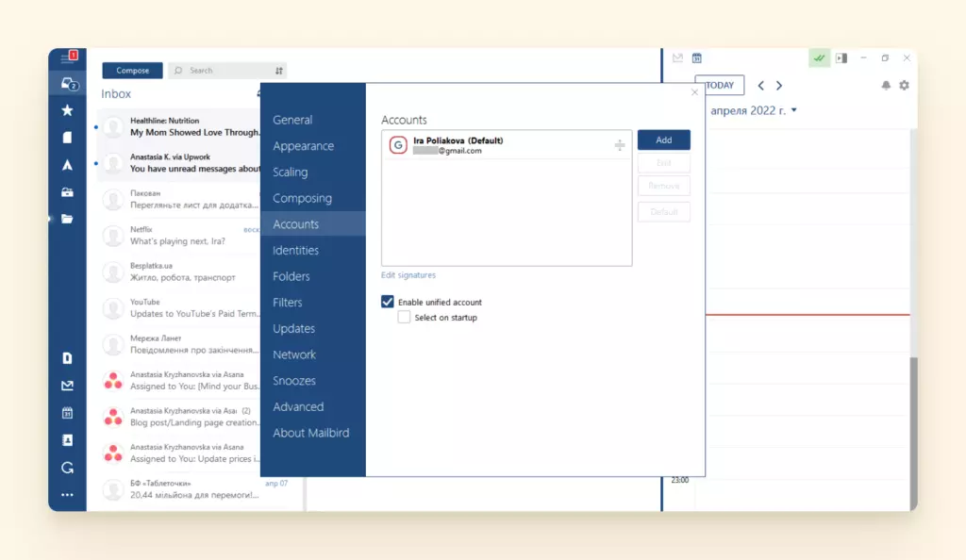Open the Мережа Ланет email
Image resolution: width=966 pixels, height=560 pixels.
click(178, 345)
